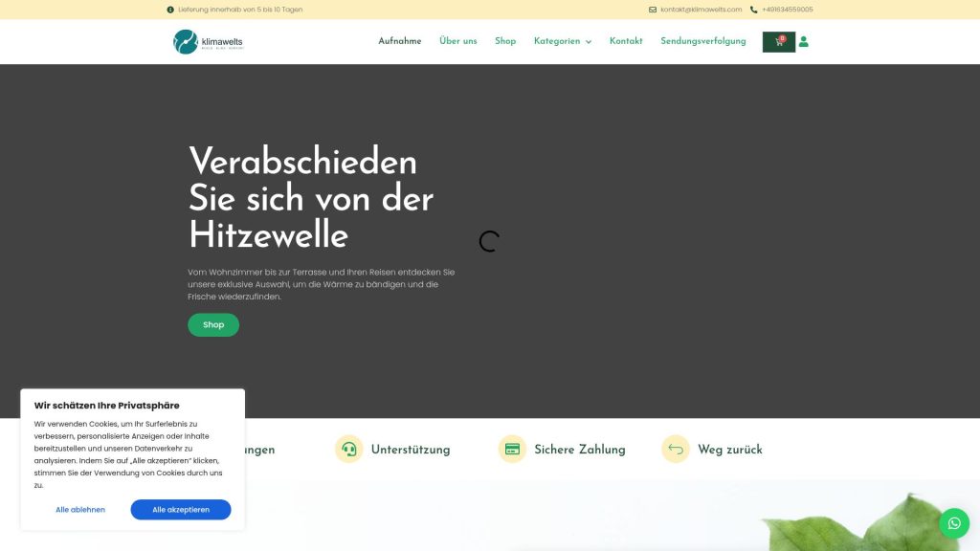Click the Lieferung innerhalb von 5 bis 10 Tagen notice
Viewport: 980px width, 551px height.
coord(240,10)
